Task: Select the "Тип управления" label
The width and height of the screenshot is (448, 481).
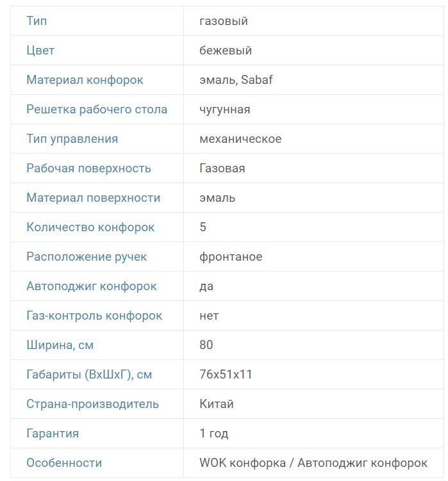Action: tap(72, 139)
